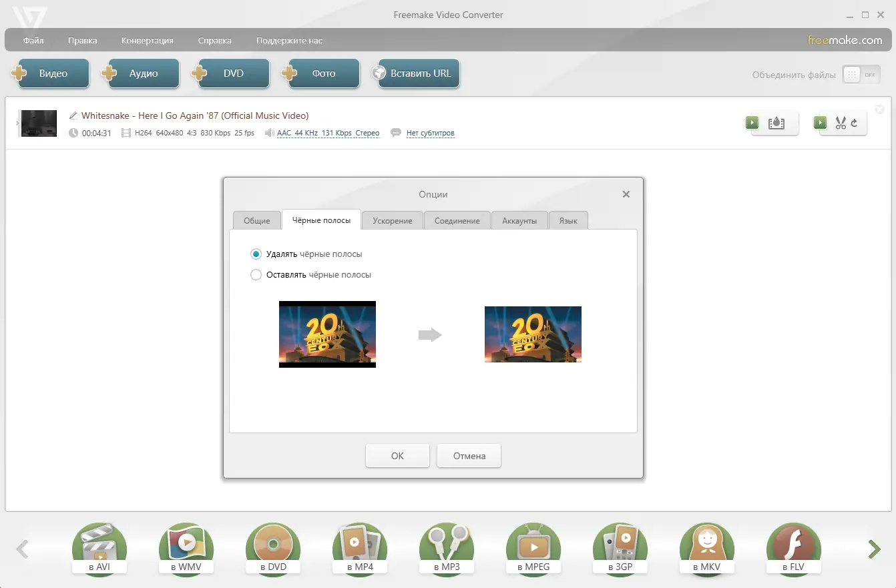Viewport: 896px width, 588px height.
Task: Toggle the Объединить файлы switch
Action: (861, 75)
